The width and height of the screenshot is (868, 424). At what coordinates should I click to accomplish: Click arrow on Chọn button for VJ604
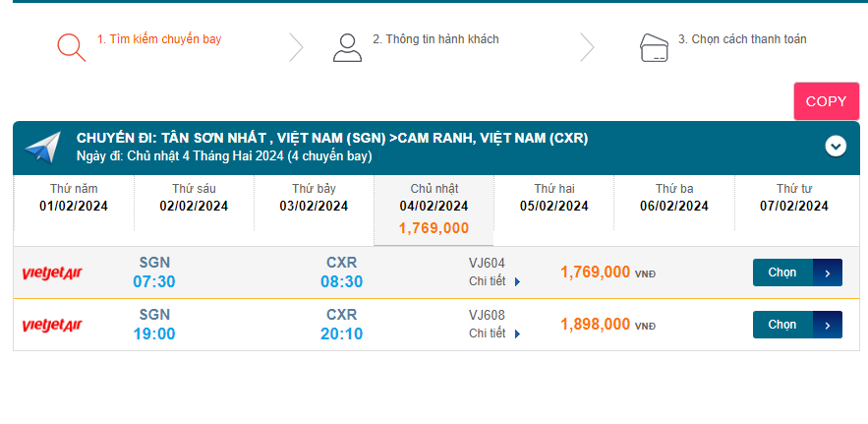[828, 273]
